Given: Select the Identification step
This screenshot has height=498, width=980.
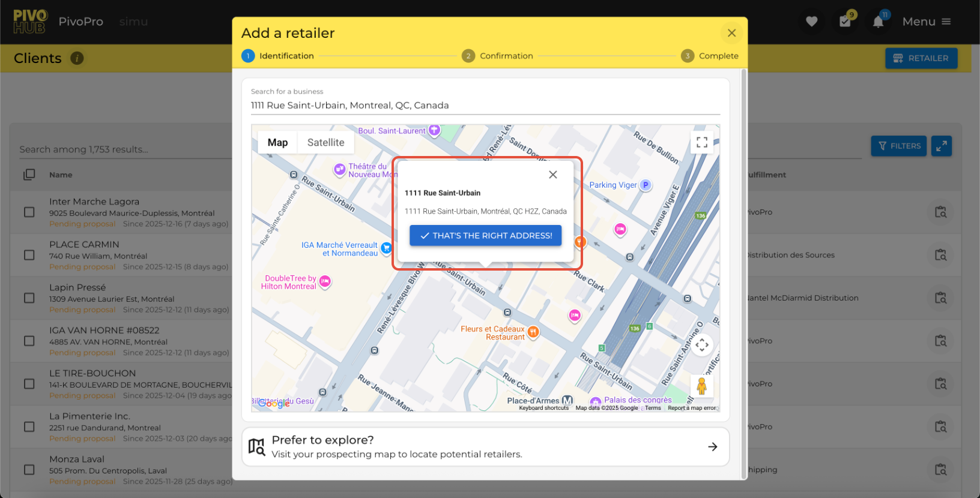Looking at the screenshot, I should [278, 56].
